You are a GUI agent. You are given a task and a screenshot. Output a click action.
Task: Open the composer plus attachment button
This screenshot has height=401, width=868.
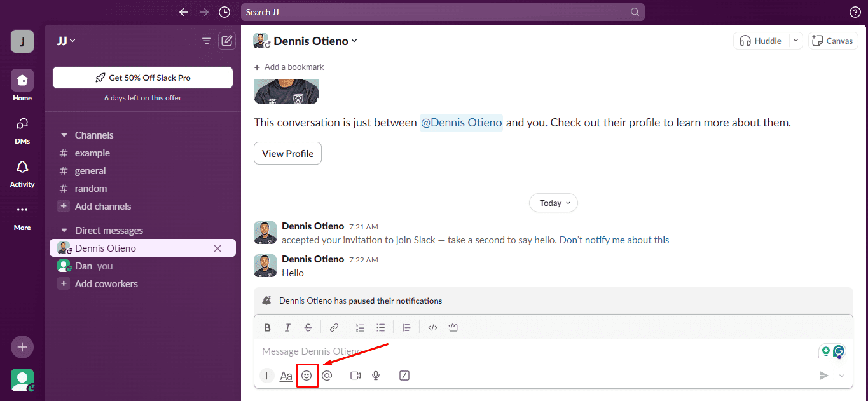click(x=266, y=376)
